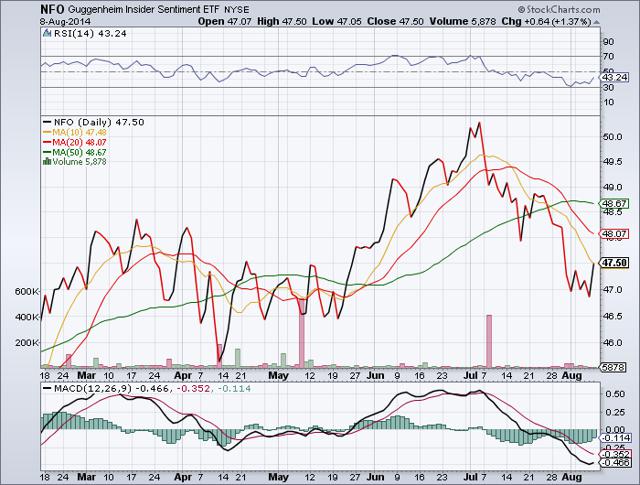The image size is (640, 485).
Task: Click the 49.0 price axis label
Action: [x=613, y=187]
